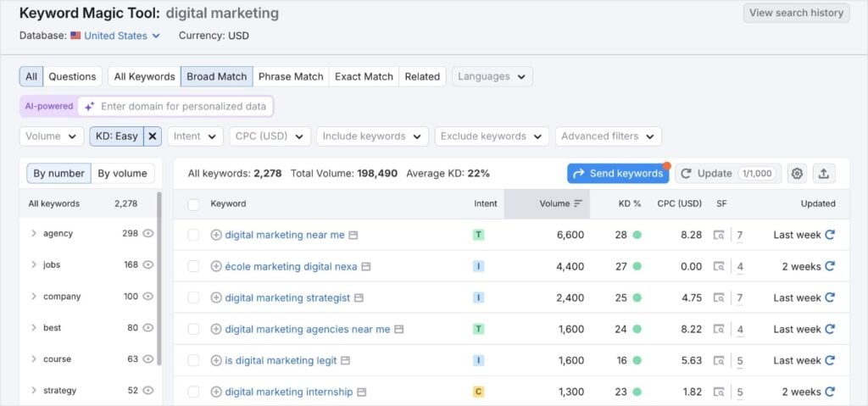Open the KD: Easy filter
Viewport: 868px width, 406px height.
pyautogui.click(x=117, y=136)
